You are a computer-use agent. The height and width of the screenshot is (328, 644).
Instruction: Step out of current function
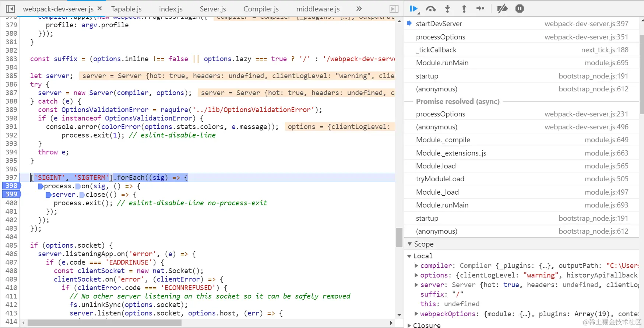(464, 9)
